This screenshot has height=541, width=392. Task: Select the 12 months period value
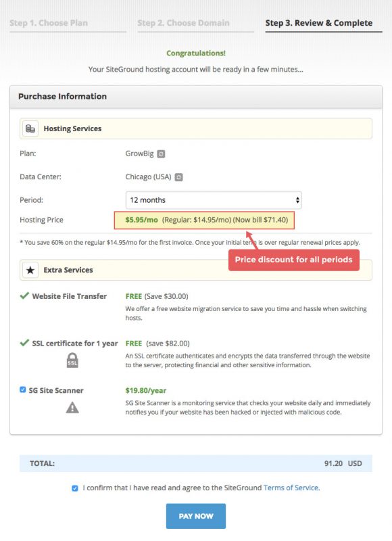point(147,200)
